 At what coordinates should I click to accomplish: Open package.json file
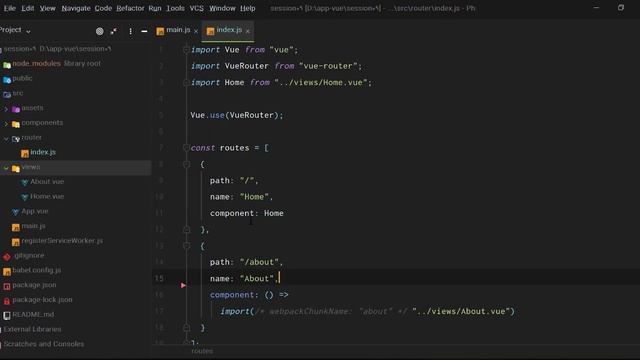[34, 285]
